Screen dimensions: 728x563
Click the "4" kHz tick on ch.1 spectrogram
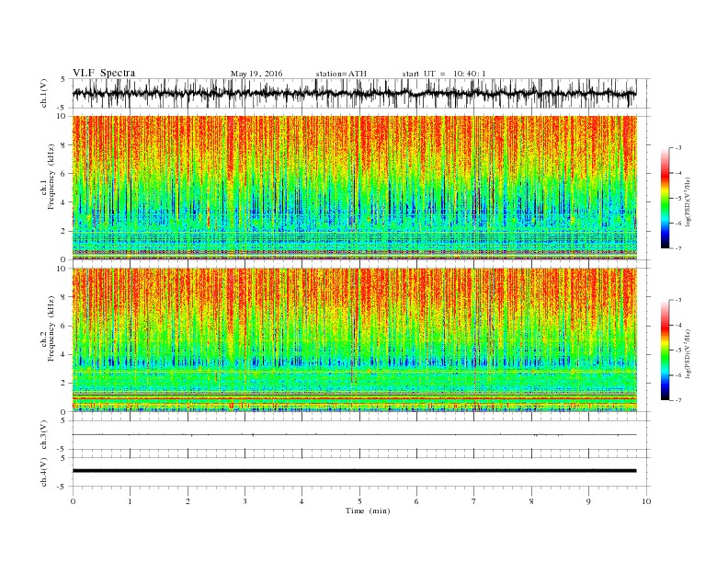[63, 202]
